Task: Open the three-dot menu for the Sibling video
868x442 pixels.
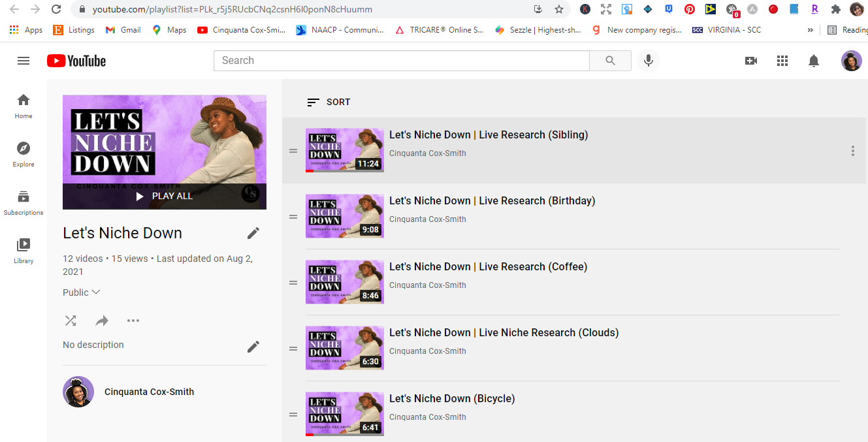Action: 852,151
